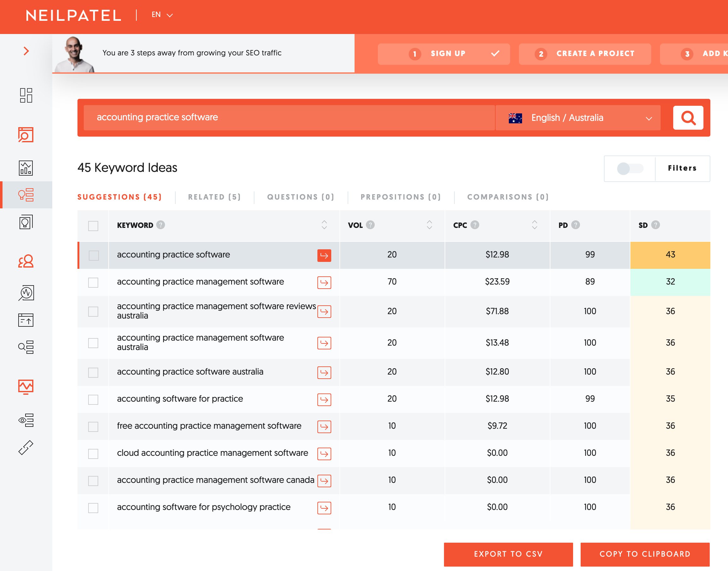Open the traffic analyzer magnifier-wave icon
Image resolution: width=728 pixels, height=571 pixels.
click(26, 293)
